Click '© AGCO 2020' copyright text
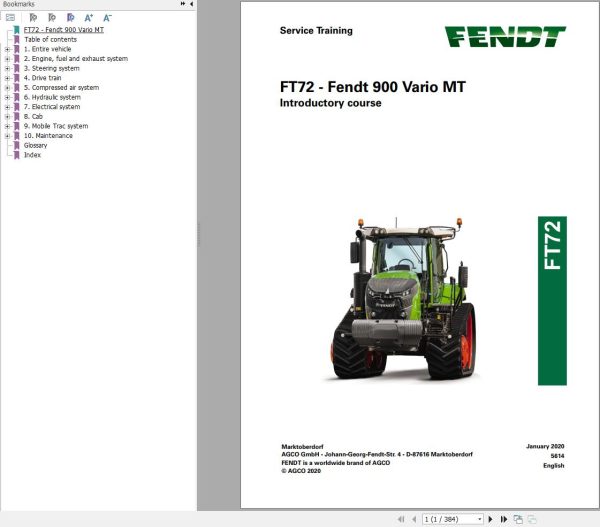Viewport: 600px width, 527px height. (301, 471)
